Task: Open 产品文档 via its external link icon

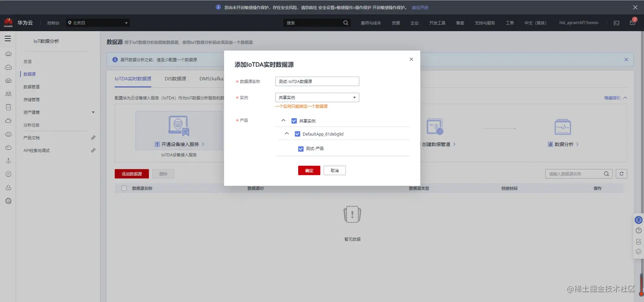Action: (x=93, y=137)
